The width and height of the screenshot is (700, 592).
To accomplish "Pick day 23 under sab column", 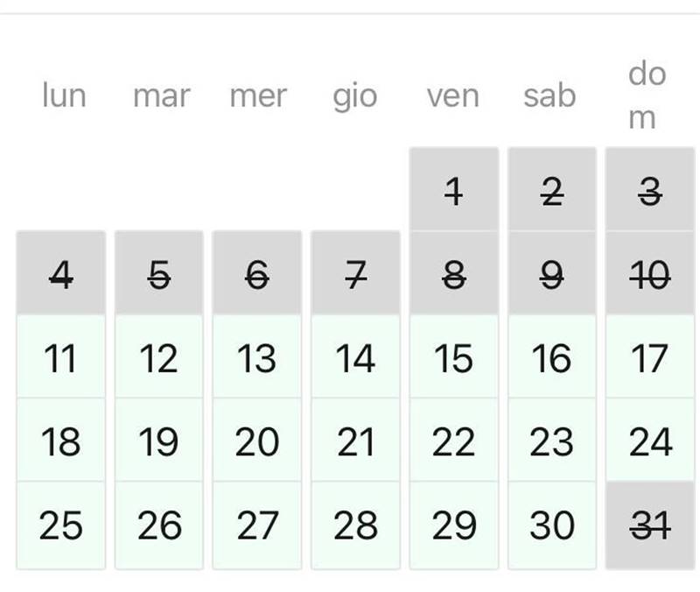I will point(551,441).
